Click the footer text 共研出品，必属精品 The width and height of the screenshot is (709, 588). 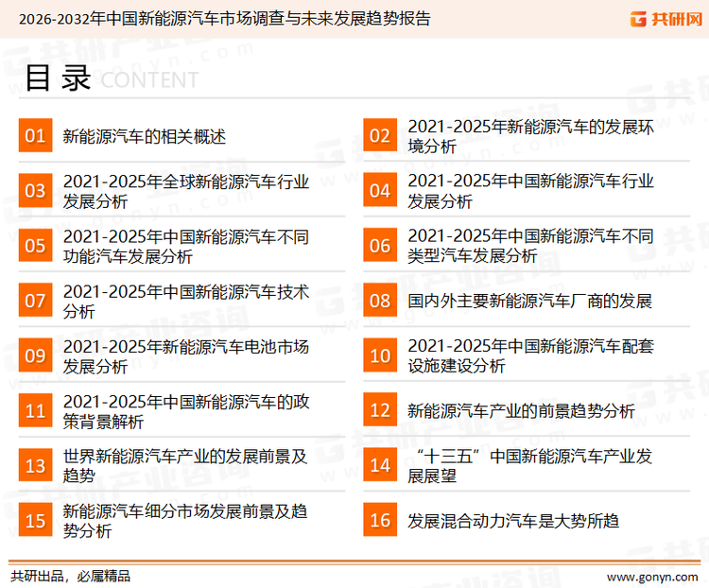tap(71, 576)
